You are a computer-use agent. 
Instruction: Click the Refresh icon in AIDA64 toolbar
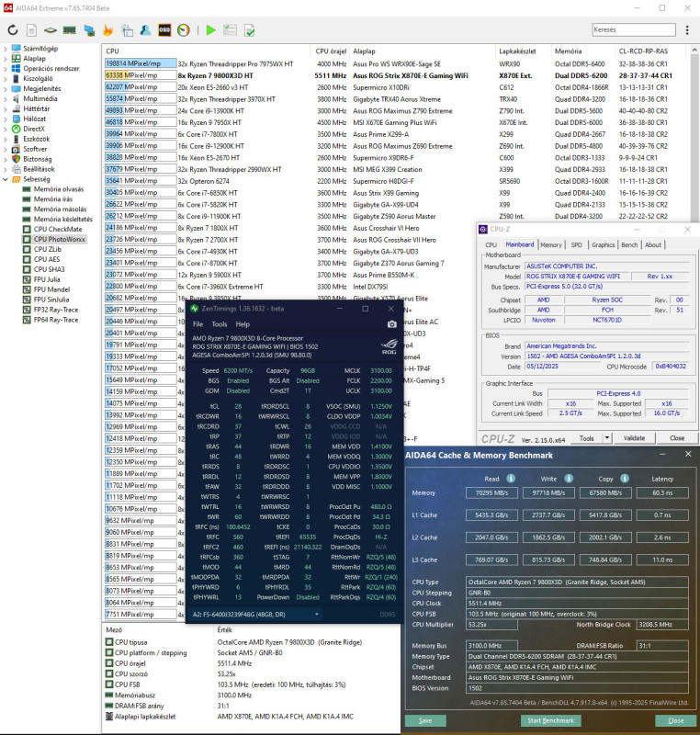[13, 30]
